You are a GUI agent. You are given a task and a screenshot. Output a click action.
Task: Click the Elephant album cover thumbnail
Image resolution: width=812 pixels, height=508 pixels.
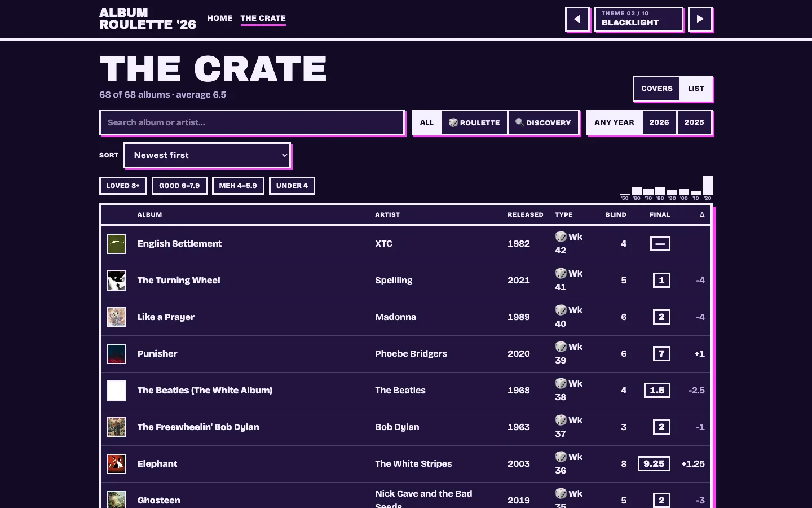117,464
